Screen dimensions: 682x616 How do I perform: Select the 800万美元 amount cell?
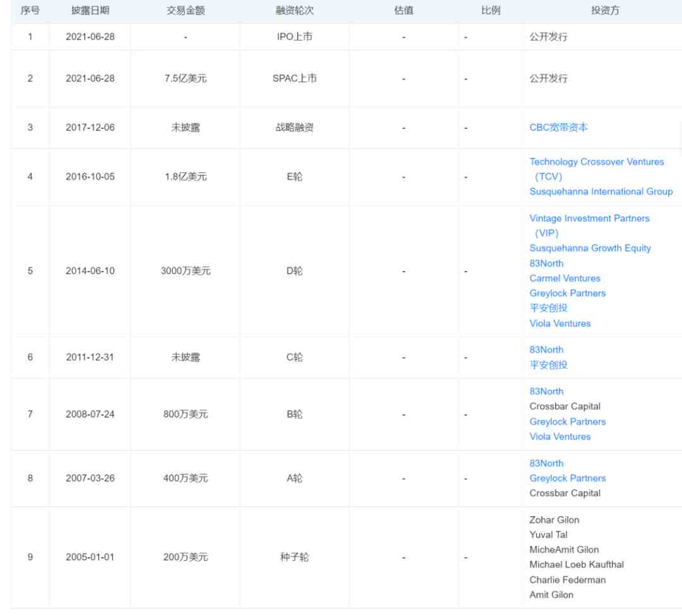[x=185, y=414]
